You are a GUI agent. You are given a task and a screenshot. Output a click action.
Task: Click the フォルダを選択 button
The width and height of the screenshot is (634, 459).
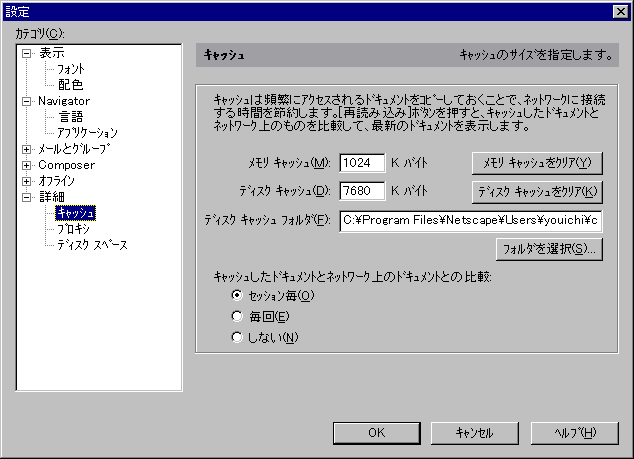549,249
